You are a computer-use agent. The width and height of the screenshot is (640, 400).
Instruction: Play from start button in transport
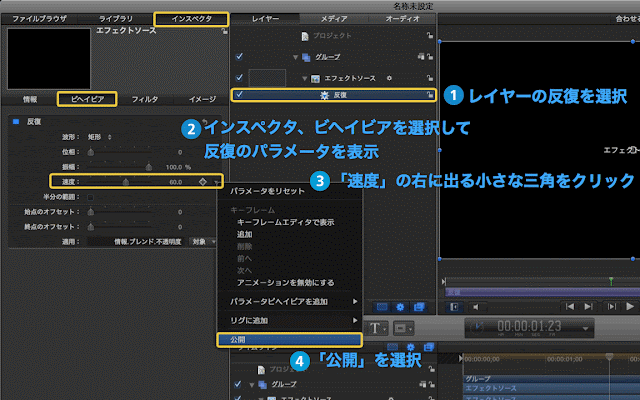pos(611,307)
